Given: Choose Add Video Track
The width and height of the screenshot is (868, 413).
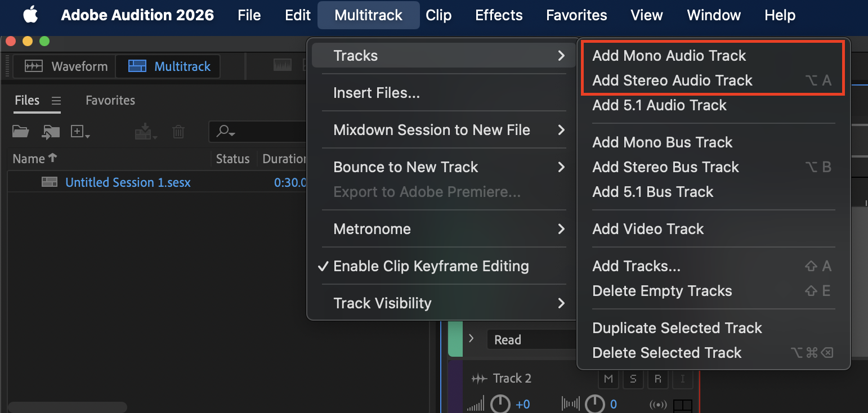Looking at the screenshot, I should click(714, 229).
